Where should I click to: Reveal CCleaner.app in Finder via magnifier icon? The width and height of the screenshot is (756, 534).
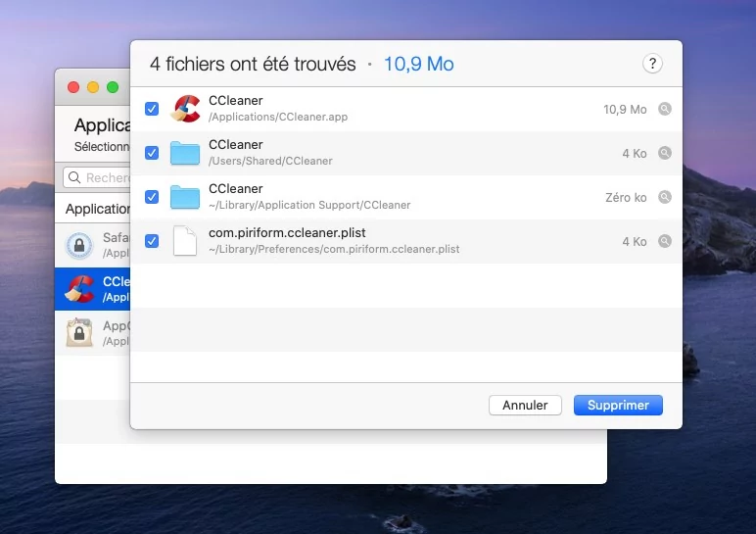[664, 109]
